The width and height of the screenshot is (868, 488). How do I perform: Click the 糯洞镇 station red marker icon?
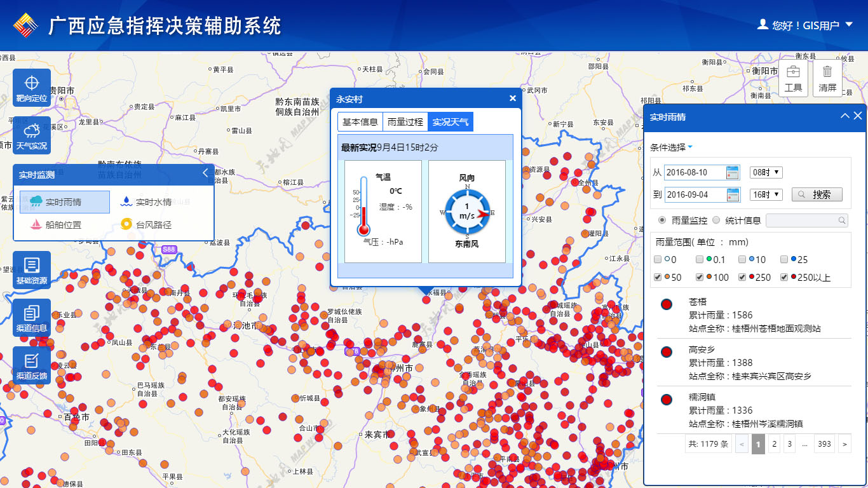(667, 400)
